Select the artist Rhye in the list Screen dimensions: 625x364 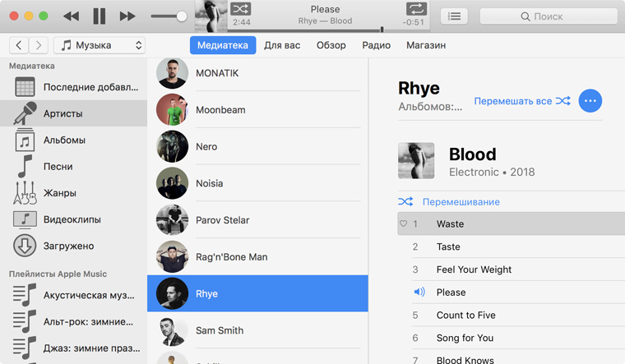point(257,293)
